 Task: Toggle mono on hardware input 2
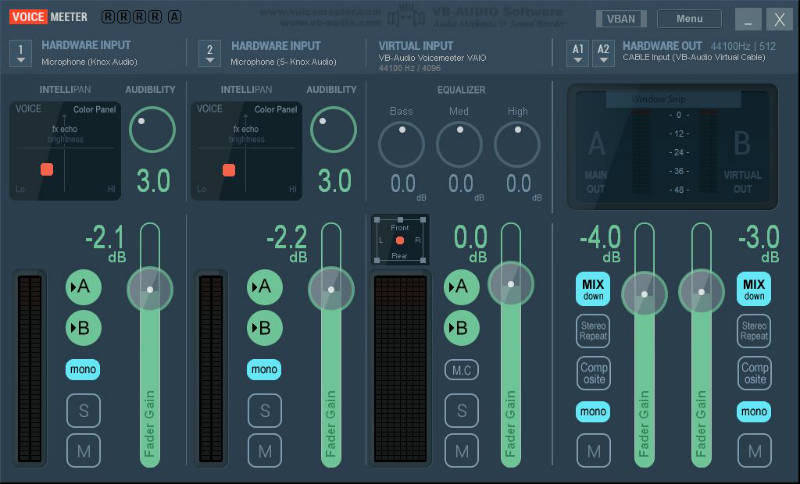point(264,369)
